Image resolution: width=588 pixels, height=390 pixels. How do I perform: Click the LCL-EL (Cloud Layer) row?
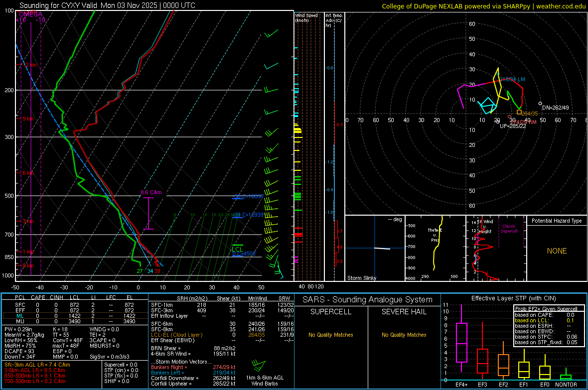point(222,335)
